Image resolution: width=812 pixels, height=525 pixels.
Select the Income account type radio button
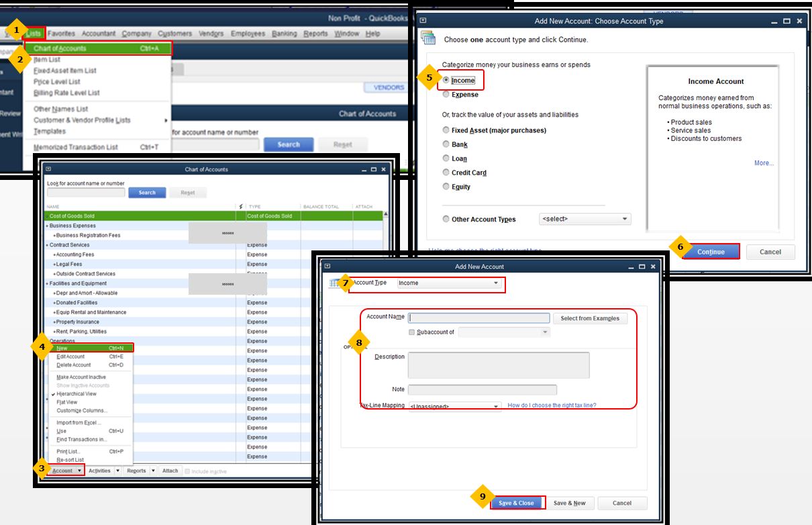[x=446, y=81]
